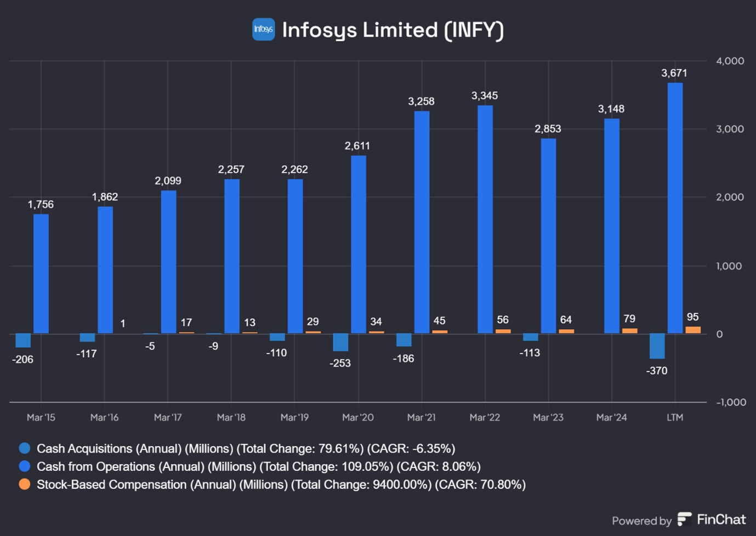Screen dimensions: 756x536
Task: Click the 64 stock compensation label Mar '23
Action: (x=566, y=319)
